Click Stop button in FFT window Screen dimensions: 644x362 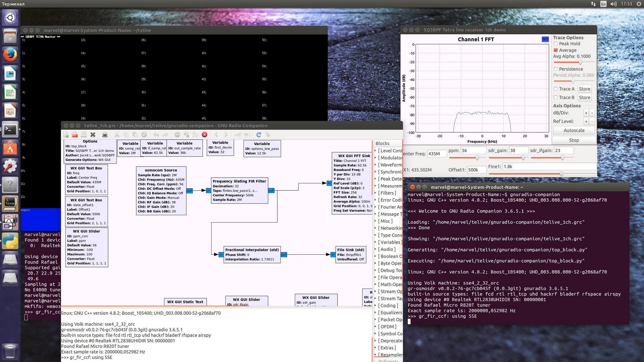[x=574, y=140]
